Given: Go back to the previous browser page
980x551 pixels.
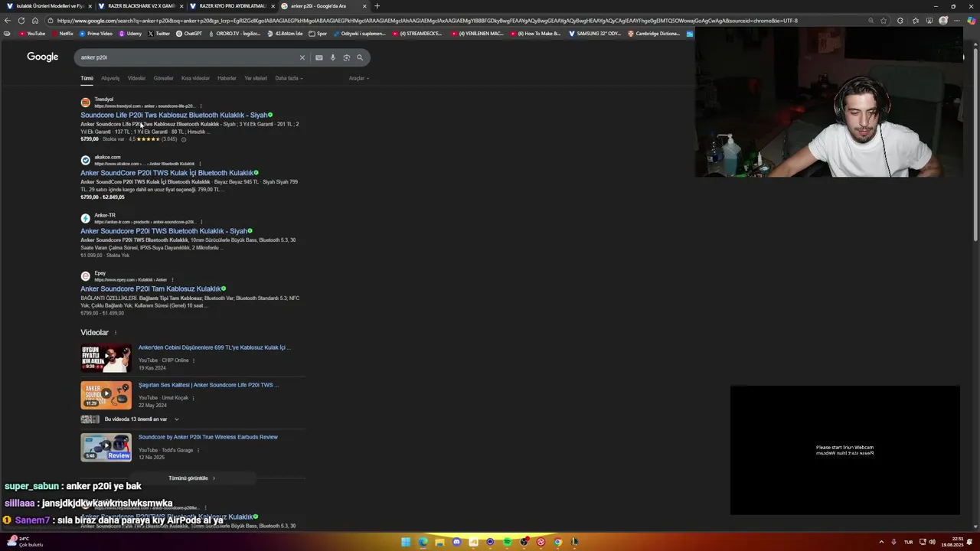Looking at the screenshot, I should tap(8, 21).
